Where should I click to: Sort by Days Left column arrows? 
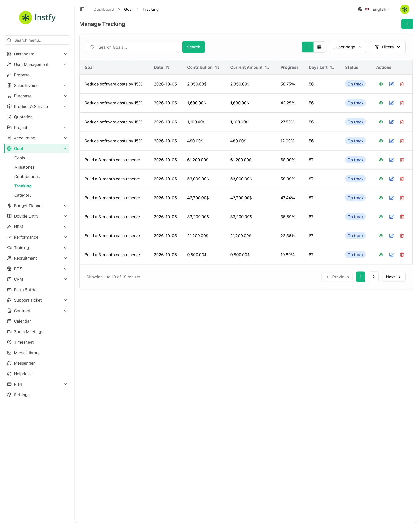coord(332,67)
